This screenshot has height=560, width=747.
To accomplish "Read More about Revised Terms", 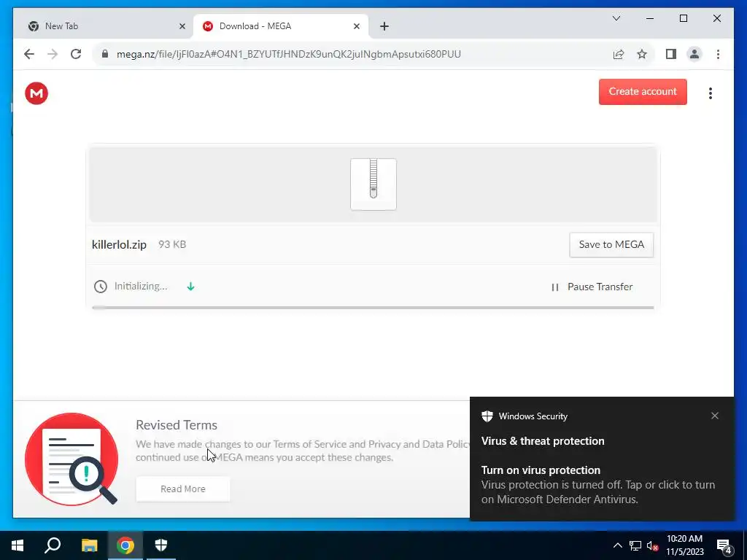I will (183, 489).
